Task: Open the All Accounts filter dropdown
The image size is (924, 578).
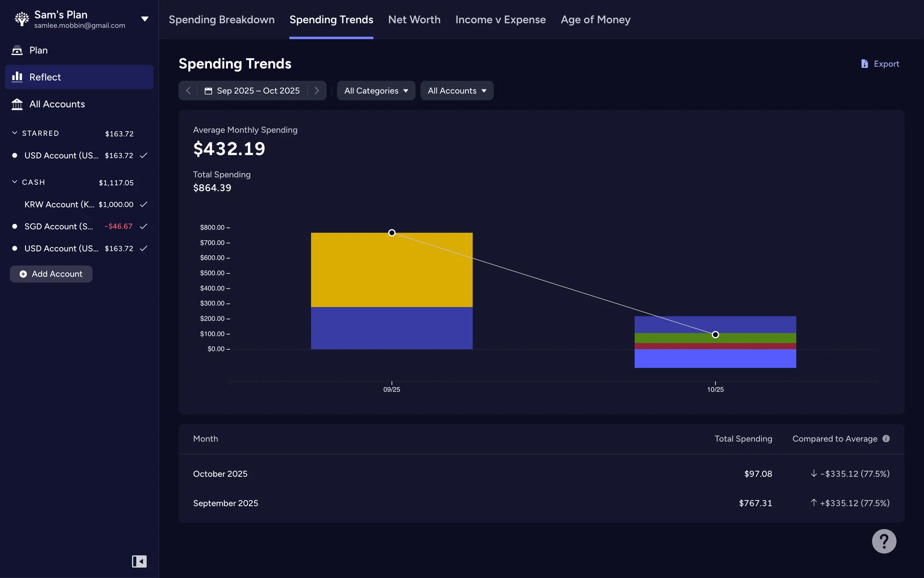Action: pyautogui.click(x=457, y=91)
